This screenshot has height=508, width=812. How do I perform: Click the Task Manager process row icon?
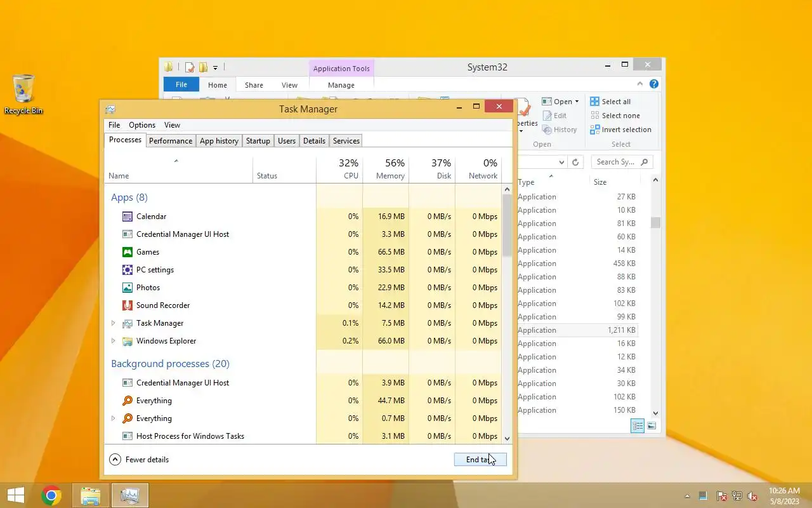(128, 323)
